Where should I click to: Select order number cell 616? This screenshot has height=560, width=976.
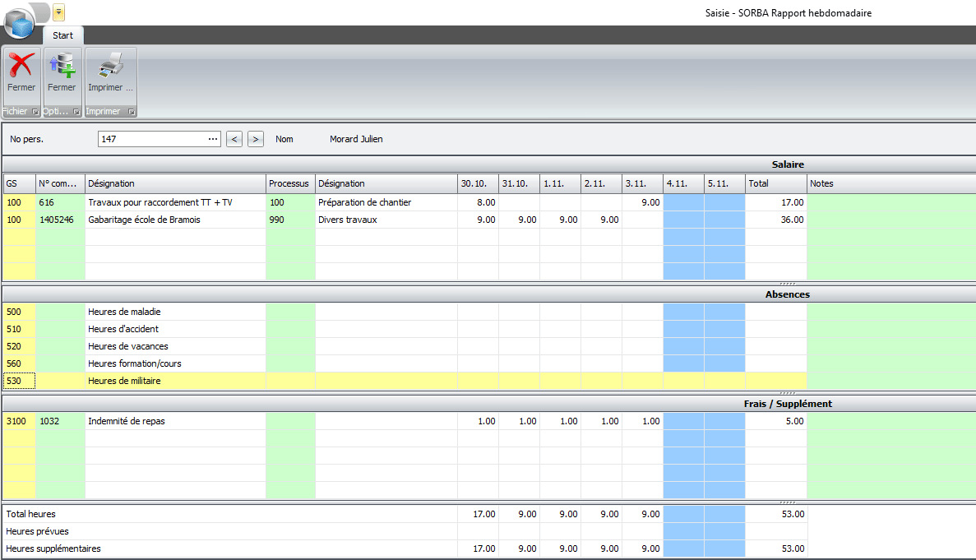[60, 202]
